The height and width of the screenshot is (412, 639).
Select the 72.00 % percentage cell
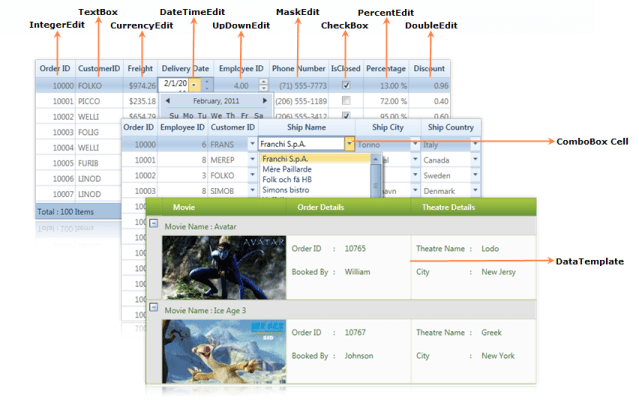(386, 101)
